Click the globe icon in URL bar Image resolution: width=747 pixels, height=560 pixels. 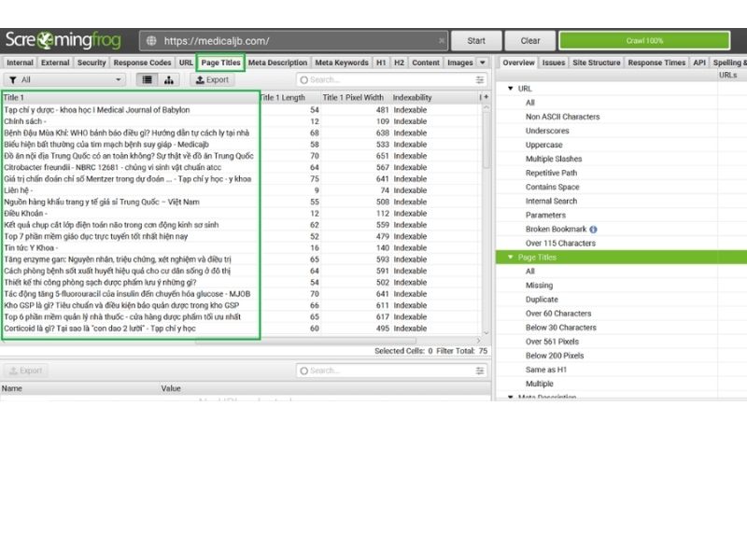point(151,41)
